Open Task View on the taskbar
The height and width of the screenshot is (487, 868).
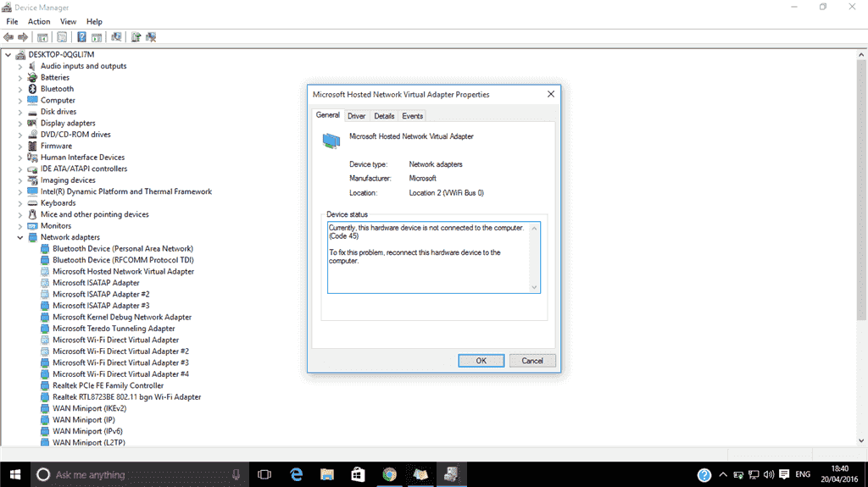tap(264, 475)
